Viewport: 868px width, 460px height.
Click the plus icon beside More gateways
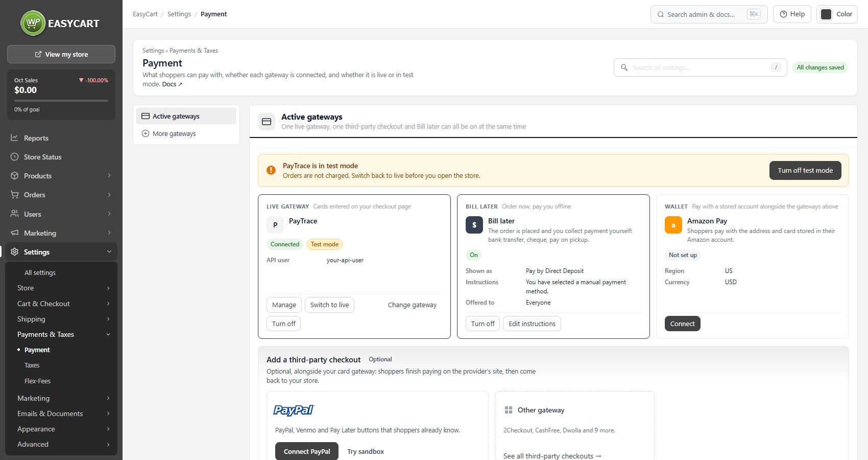tap(146, 133)
